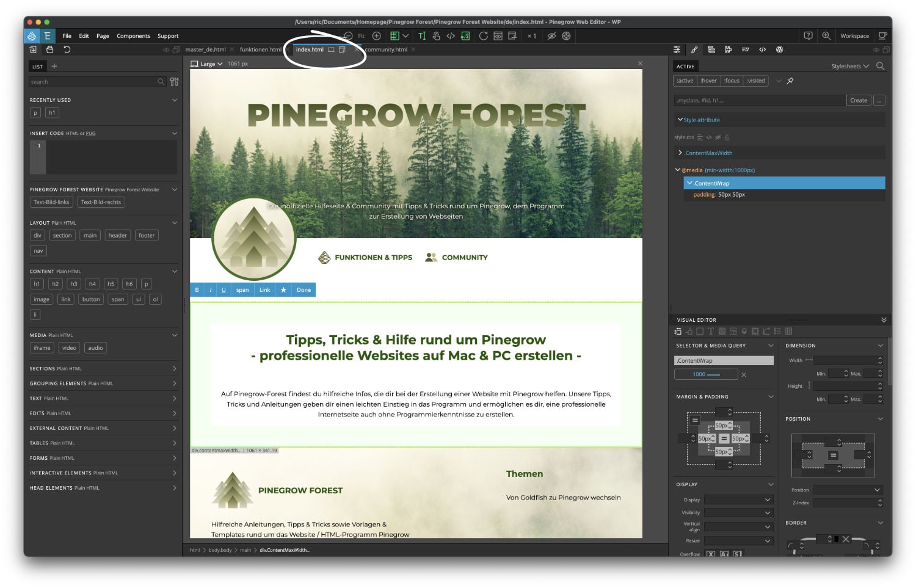916x588 pixels.
Task: Open the Actions puzzle-piece panel icon
Action: click(728, 49)
